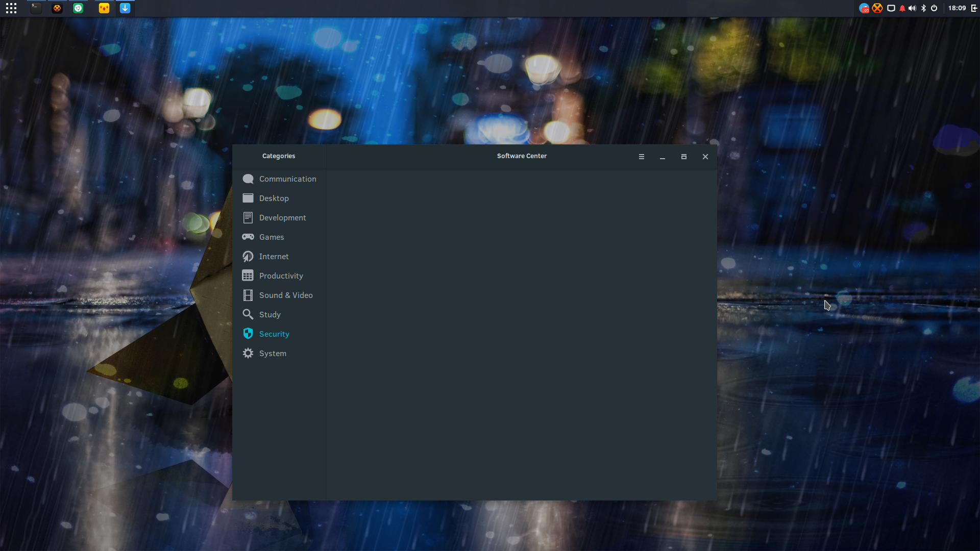Select the Security shield icon
This screenshot has height=551, width=980.
click(248, 334)
